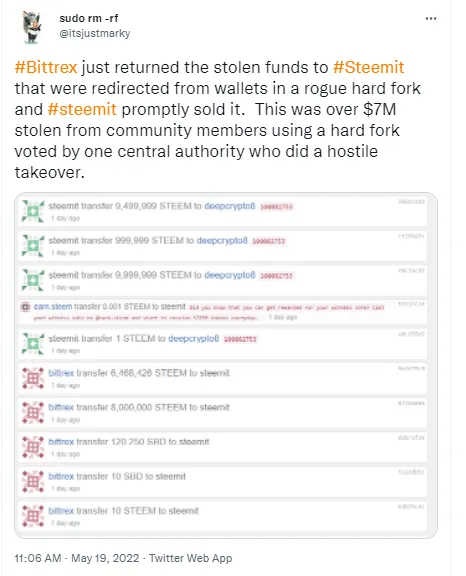Viewport: 466px width, 576px height.
Task: Open the earn.steem account link
Action: point(53,306)
